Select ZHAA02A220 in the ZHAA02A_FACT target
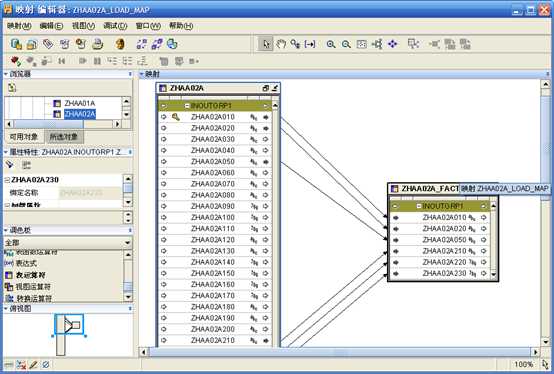Image resolution: width=554 pixels, height=374 pixels. pos(444,262)
